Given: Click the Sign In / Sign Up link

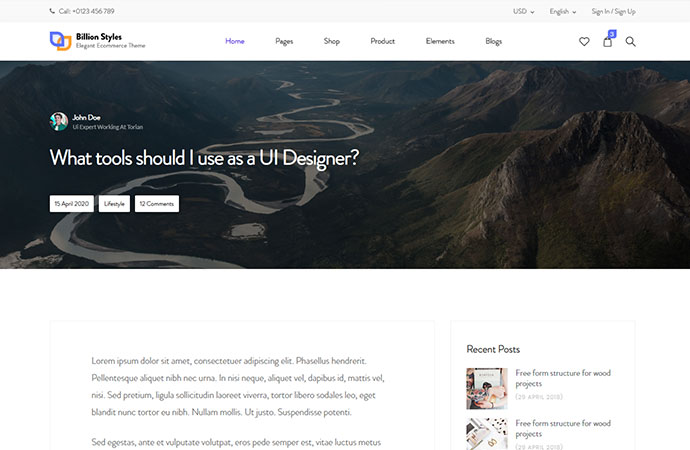Looking at the screenshot, I should coord(613,12).
